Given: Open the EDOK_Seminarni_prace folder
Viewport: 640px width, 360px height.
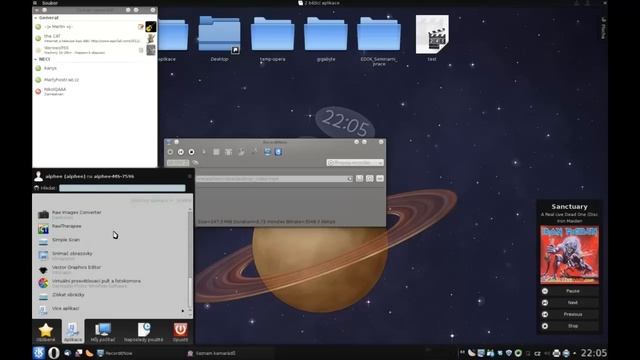Looking at the screenshot, I should click(x=379, y=41).
